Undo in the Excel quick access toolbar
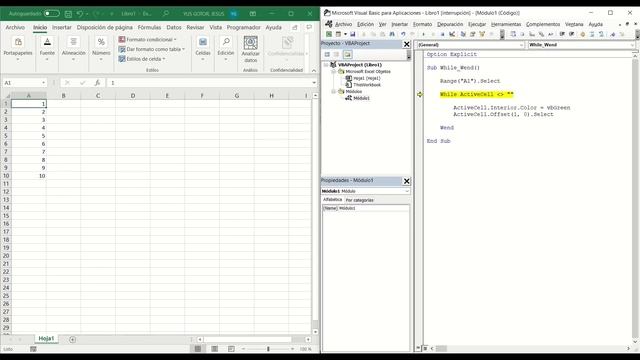Screen dimensions: 640x360 [x=80, y=14]
